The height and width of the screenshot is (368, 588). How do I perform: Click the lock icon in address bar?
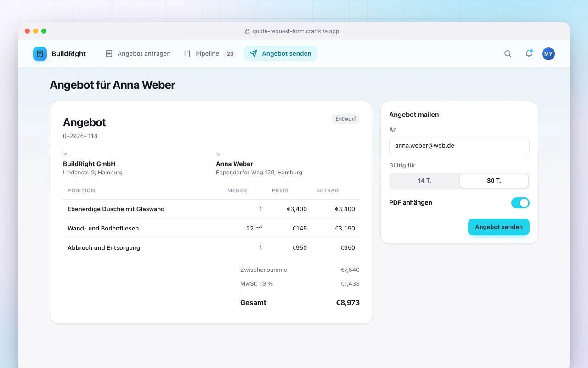coord(248,31)
